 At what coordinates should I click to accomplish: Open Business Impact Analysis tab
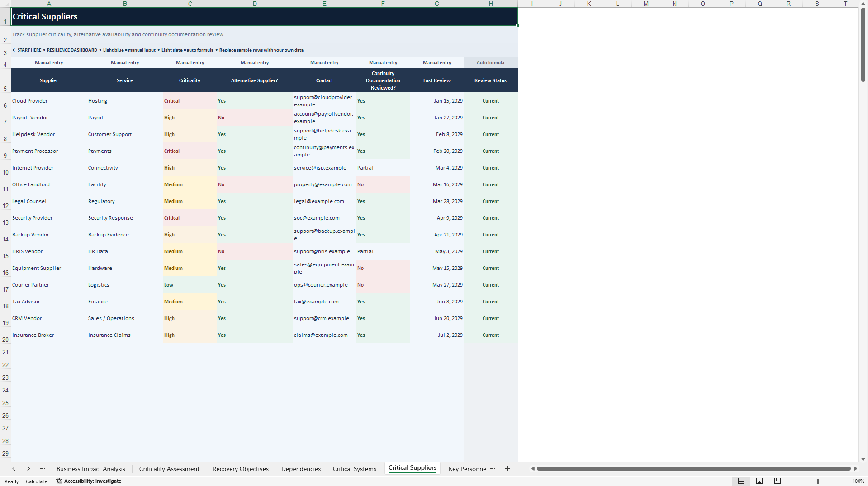91,469
